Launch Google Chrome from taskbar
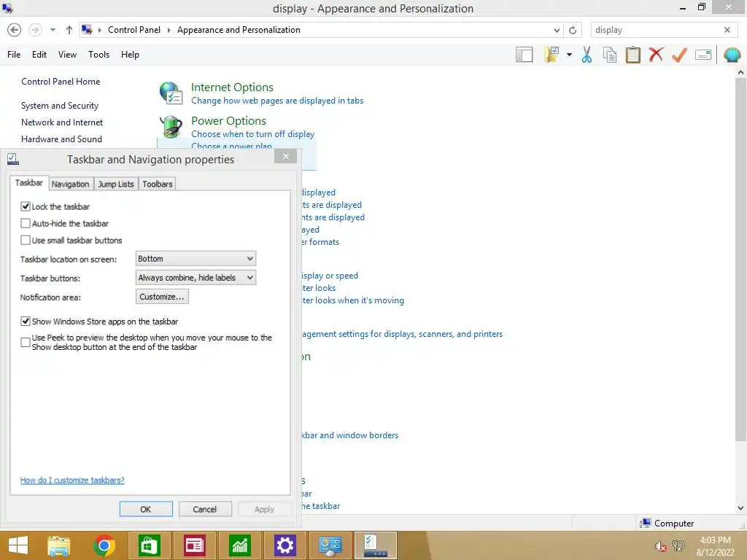 pos(104,545)
